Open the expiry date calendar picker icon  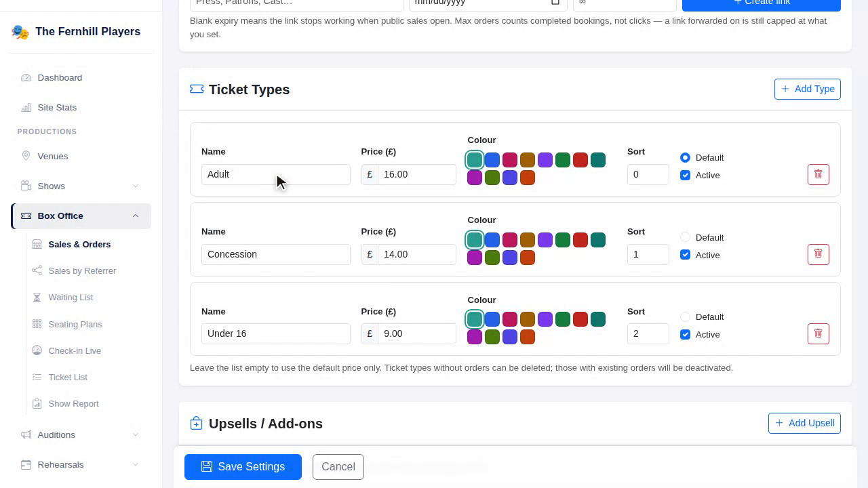[555, 2]
